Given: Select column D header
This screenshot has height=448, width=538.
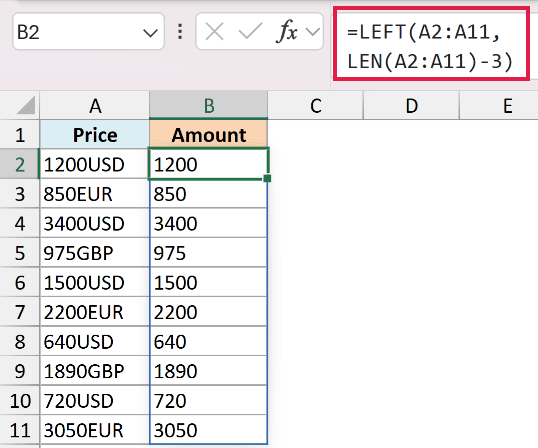Looking at the screenshot, I should [411, 106].
